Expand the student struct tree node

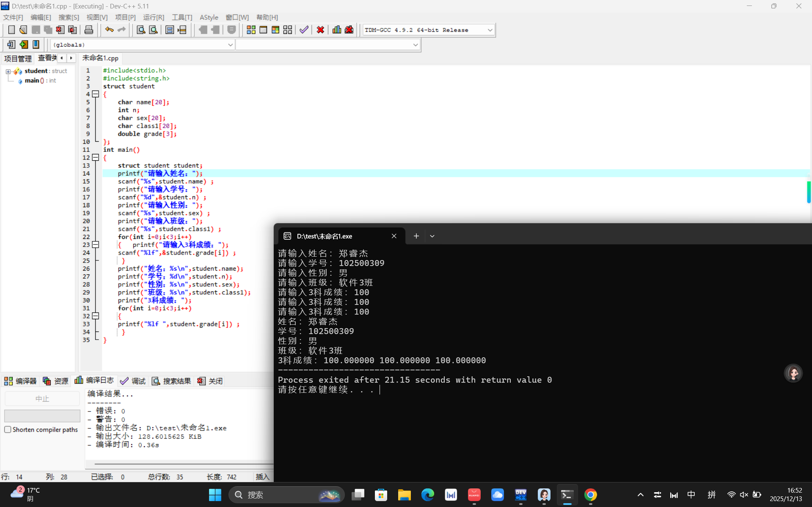8,71
